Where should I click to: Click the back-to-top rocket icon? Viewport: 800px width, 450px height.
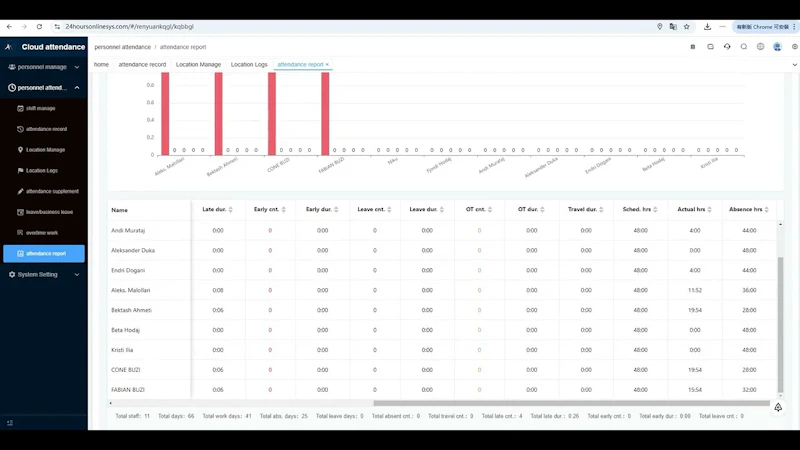click(x=778, y=407)
